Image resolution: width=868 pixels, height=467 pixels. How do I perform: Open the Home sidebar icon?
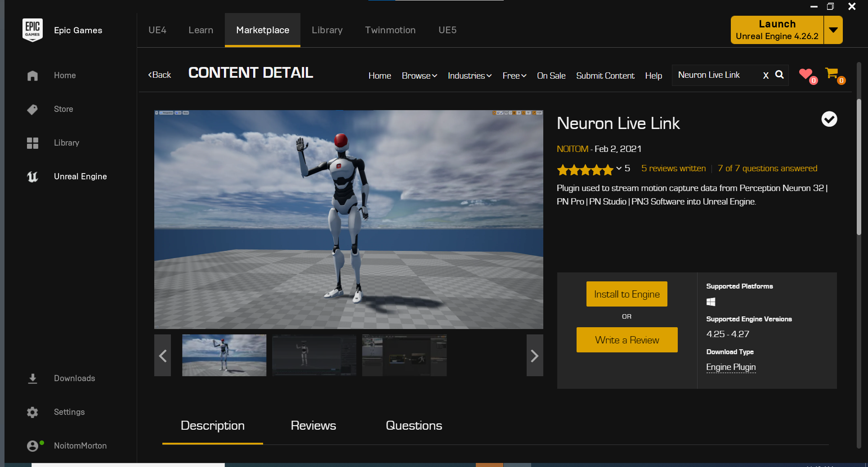(32, 76)
